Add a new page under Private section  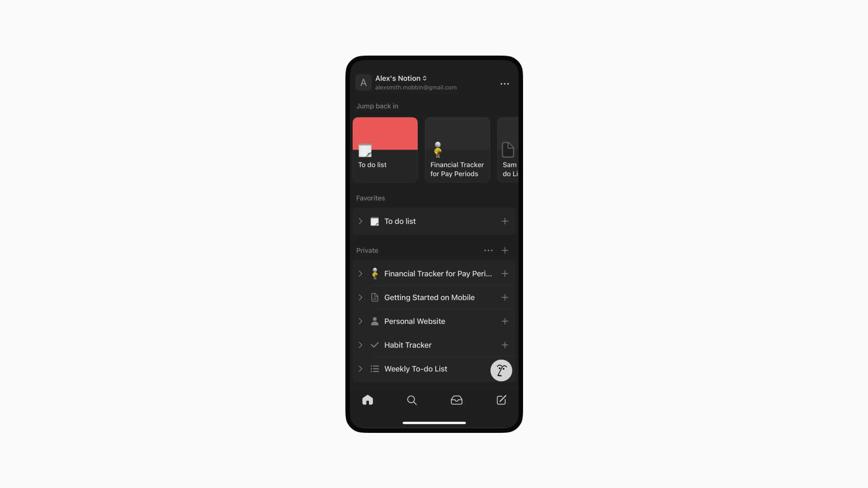coord(505,250)
